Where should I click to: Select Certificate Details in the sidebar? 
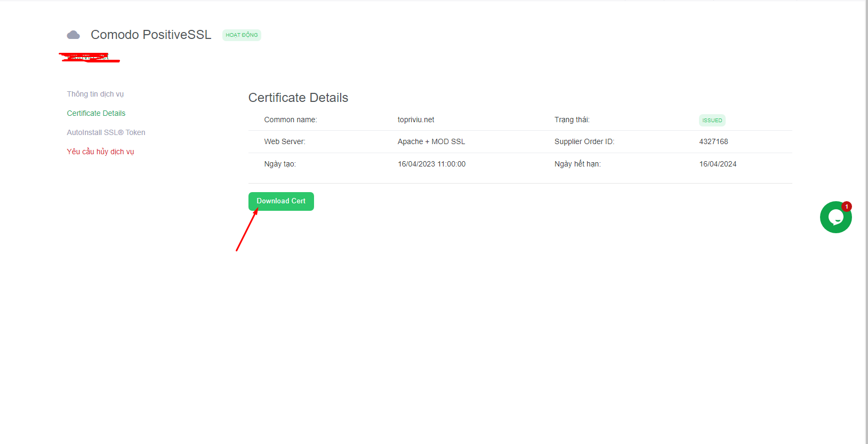coord(96,113)
